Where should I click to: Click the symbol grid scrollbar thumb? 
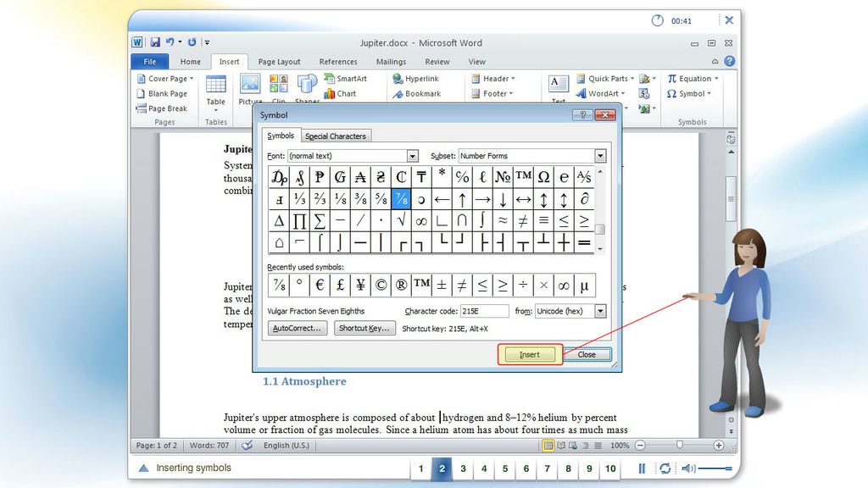pyautogui.click(x=600, y=229)
